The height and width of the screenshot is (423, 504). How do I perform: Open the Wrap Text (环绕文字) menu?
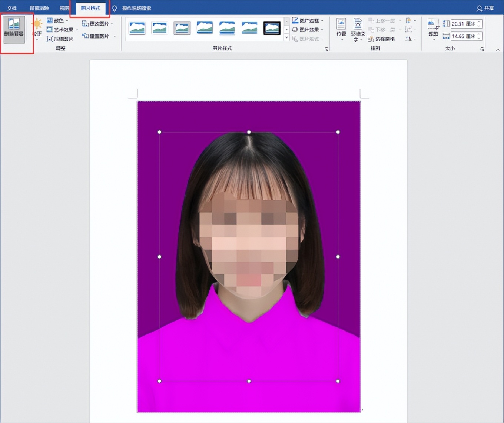358,30
